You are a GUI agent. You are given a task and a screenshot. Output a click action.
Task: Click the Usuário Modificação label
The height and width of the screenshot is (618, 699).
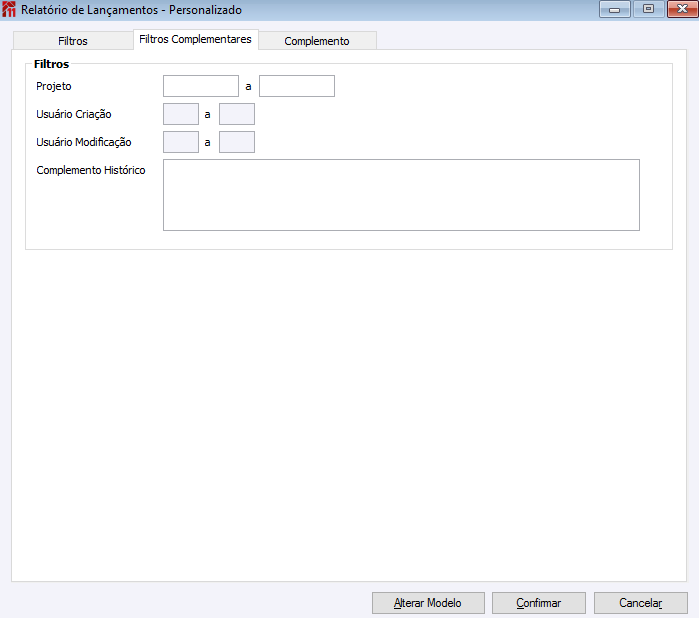click(84, 142)
